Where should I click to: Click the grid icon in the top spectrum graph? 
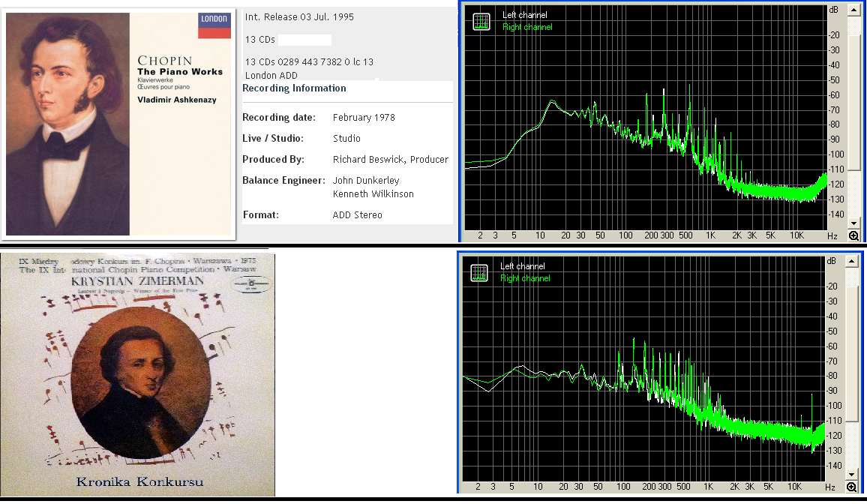[x=481, y=21]
